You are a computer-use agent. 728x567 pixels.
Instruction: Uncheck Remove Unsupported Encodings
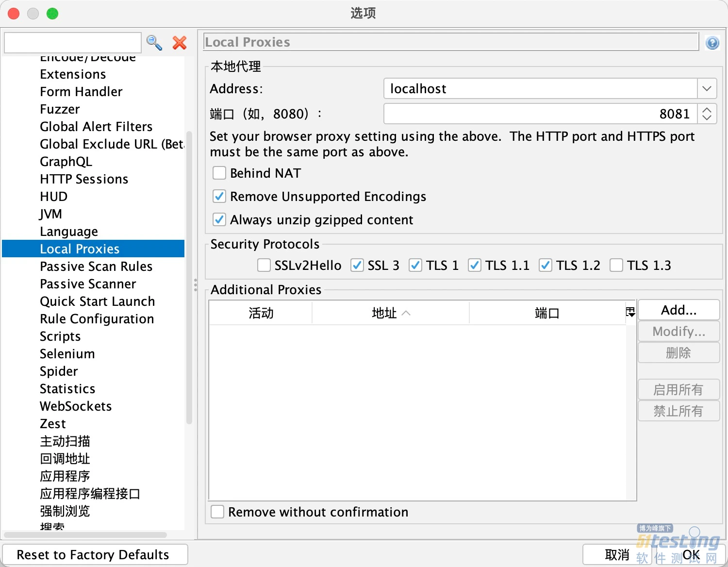click(x=219, y=197)
